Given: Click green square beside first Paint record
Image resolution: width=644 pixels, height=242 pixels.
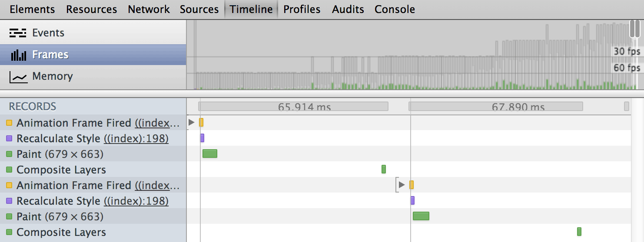Looking at the screenshot, I should [9, 154].
